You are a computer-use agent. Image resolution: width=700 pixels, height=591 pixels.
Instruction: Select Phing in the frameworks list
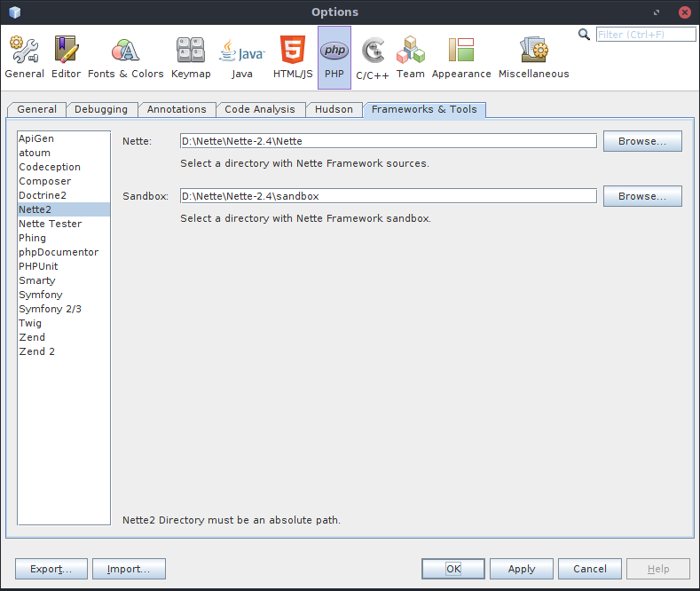coord(64,238)
